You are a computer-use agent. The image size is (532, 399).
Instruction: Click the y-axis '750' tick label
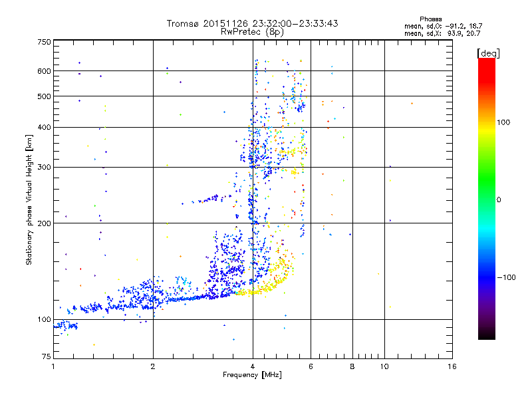44,42
